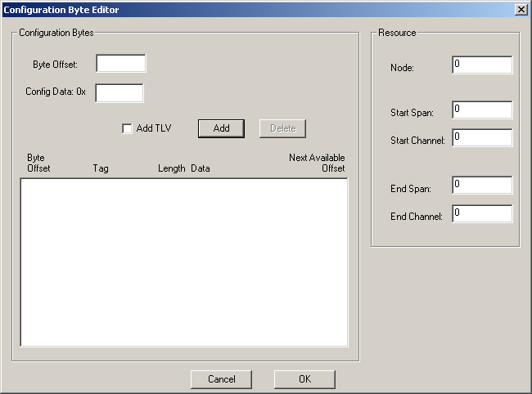This screenshot has height=394, width=532.
Task: Click the Byte Offset input field
Action: (120, 64)
